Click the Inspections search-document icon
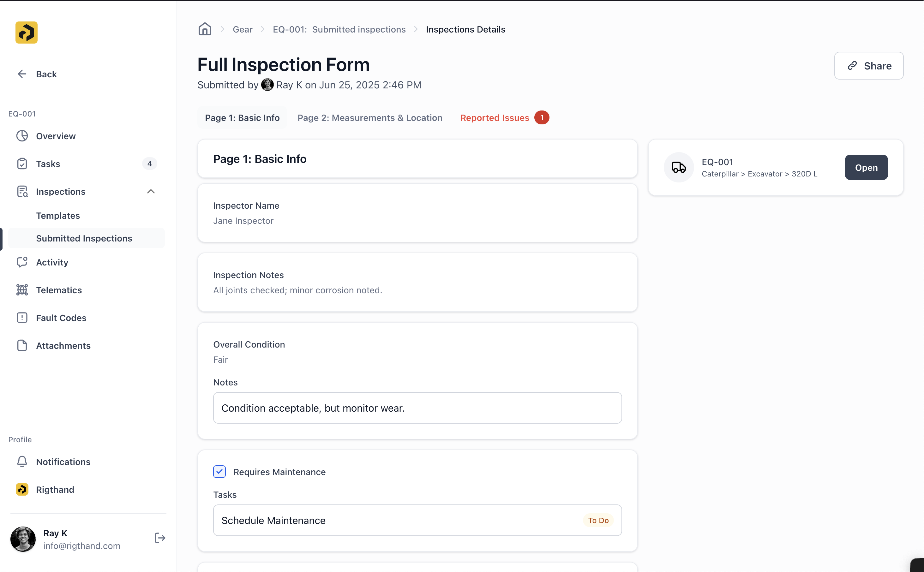The image size is (924, 572). click(x=22, y=191)
